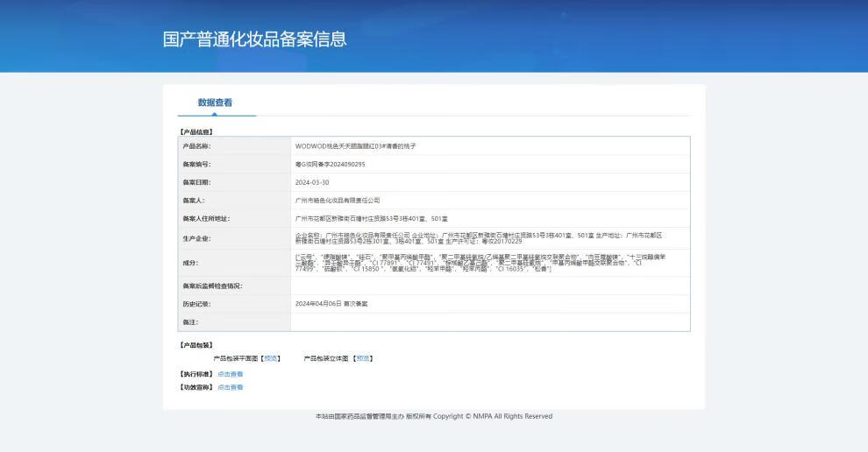The height and width of the screenshot is (452, 868).
Task: Select the 备案日期 label cell
Action: click(234, 182)
